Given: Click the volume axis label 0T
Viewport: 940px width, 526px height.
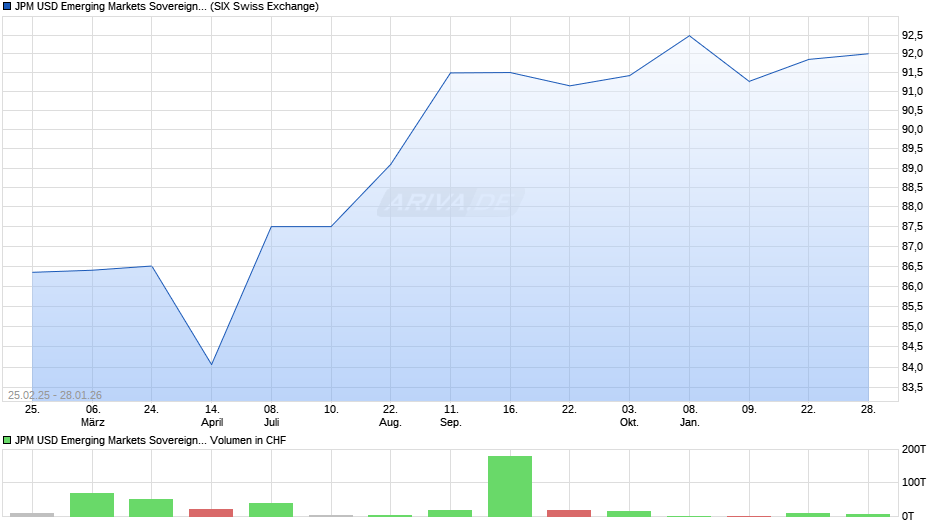Looking at the screenshot, I should click(908, 516).
